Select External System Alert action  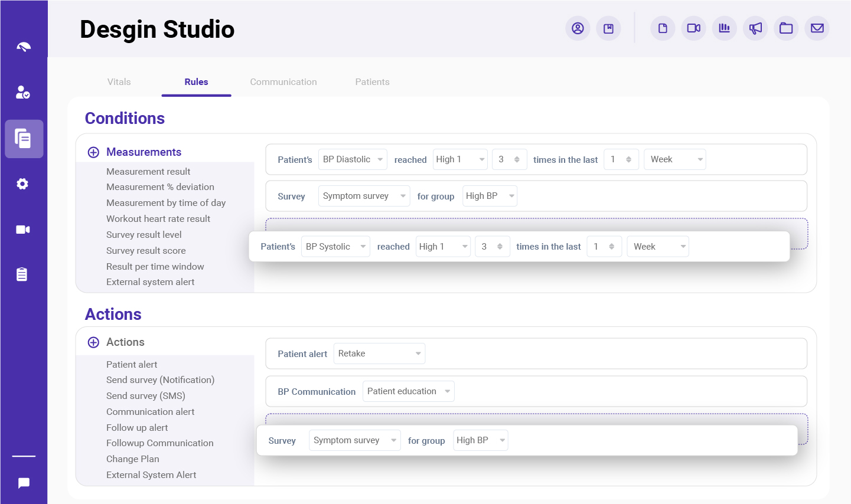point(151,475)
